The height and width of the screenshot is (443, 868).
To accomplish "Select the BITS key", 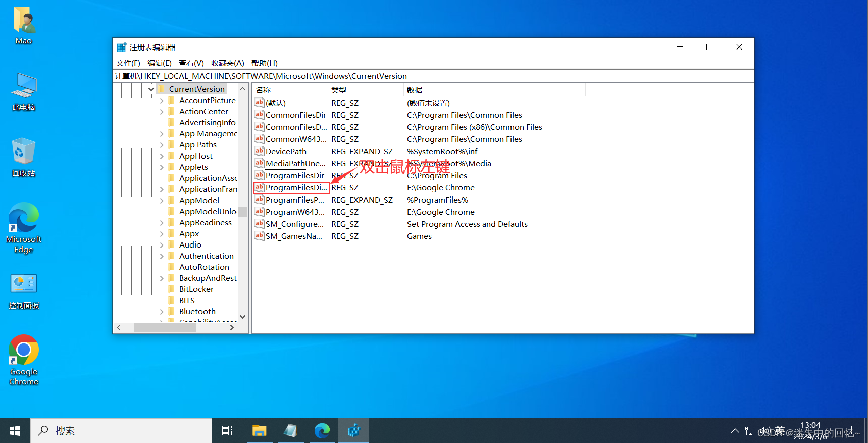I will coord(187,300).
